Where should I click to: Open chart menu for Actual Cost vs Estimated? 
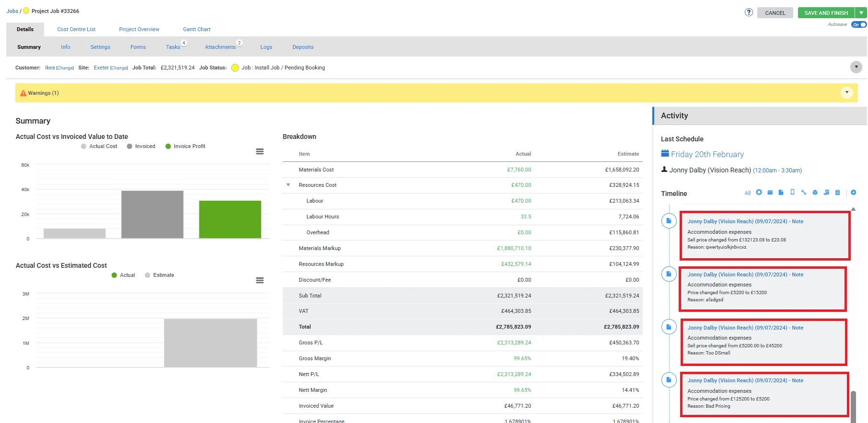[260, 280]
